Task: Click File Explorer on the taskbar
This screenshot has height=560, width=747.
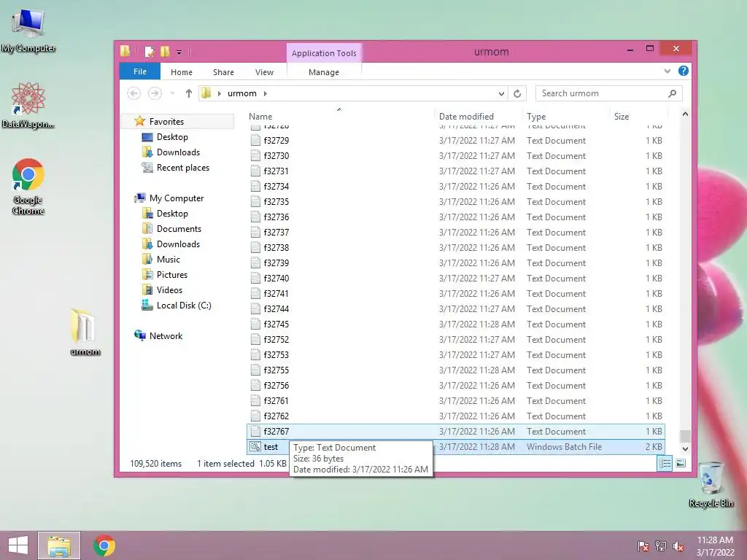Action: (x=59, y=545)
